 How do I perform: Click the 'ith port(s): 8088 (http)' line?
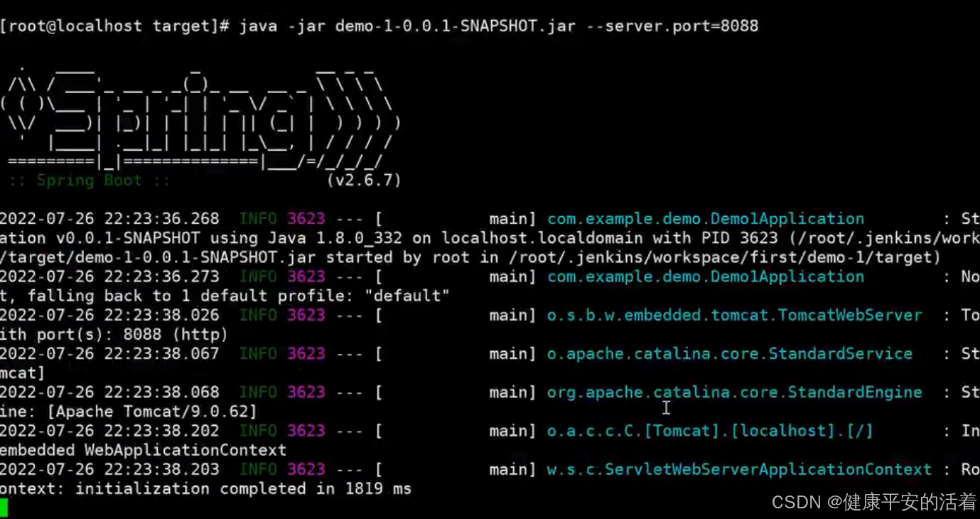tap(114, 334)
